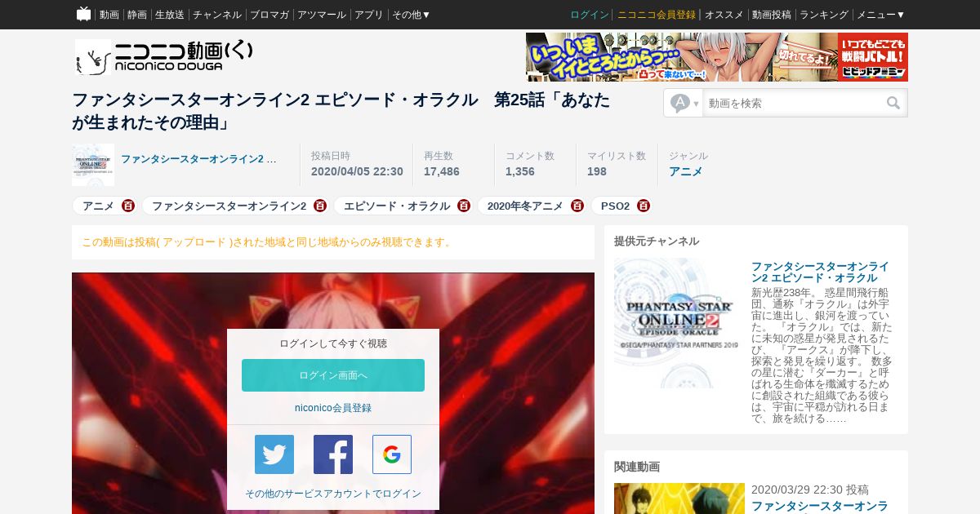The image size is (980, 514).
Task: Open the search type selector dropdown
Action: coord(684,103)
